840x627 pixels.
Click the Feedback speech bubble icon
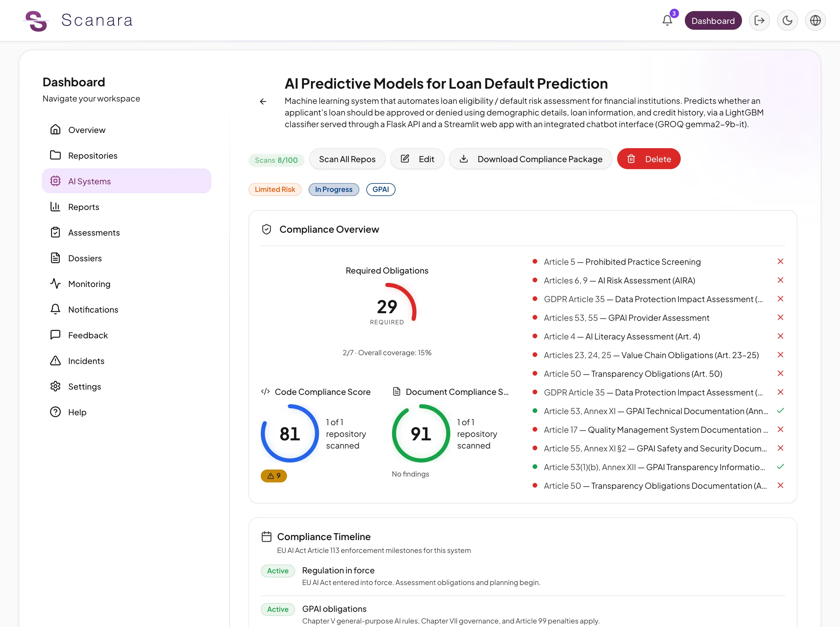pos(55,335)
